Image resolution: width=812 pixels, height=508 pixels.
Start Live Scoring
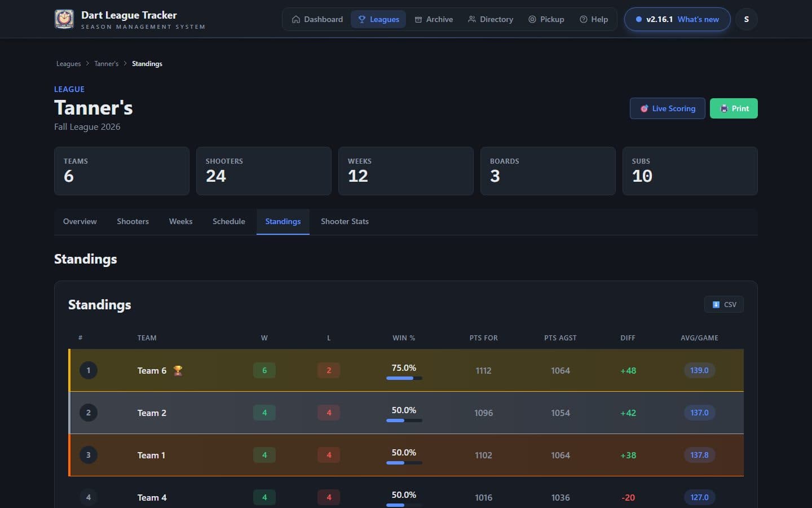click(x=668, y=108)
